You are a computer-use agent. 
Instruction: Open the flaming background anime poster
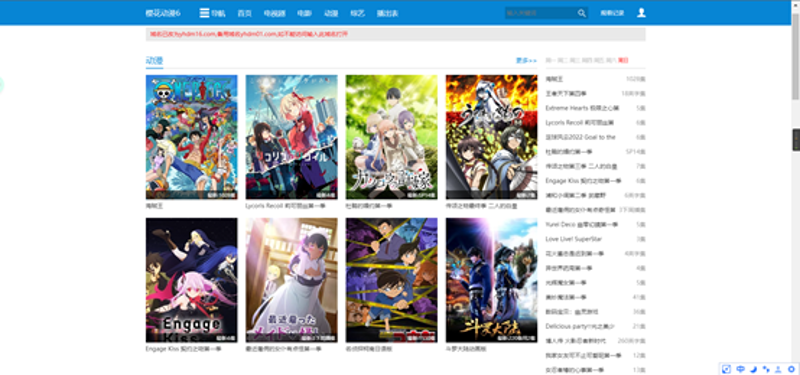(x=491, y=137)
